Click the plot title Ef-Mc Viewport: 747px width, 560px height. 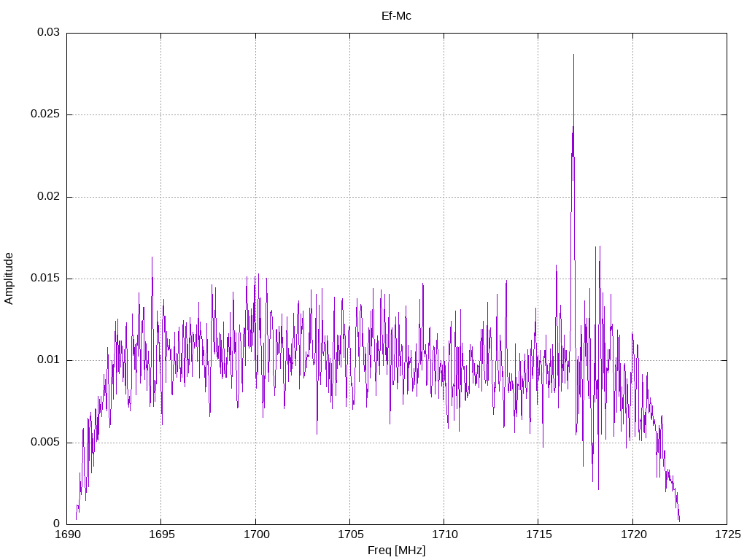396,16
